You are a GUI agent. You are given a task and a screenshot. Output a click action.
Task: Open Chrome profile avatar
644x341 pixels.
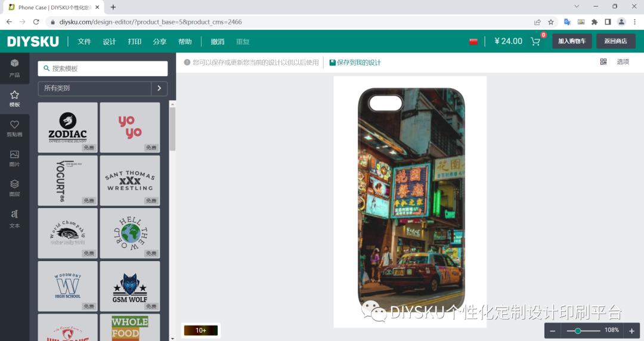coord(621,22)
